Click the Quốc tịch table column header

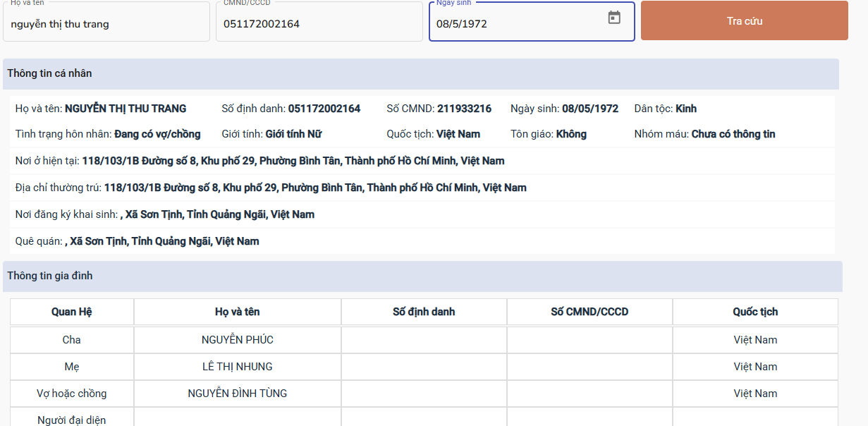pyautogui.click(x=755, y=312)
